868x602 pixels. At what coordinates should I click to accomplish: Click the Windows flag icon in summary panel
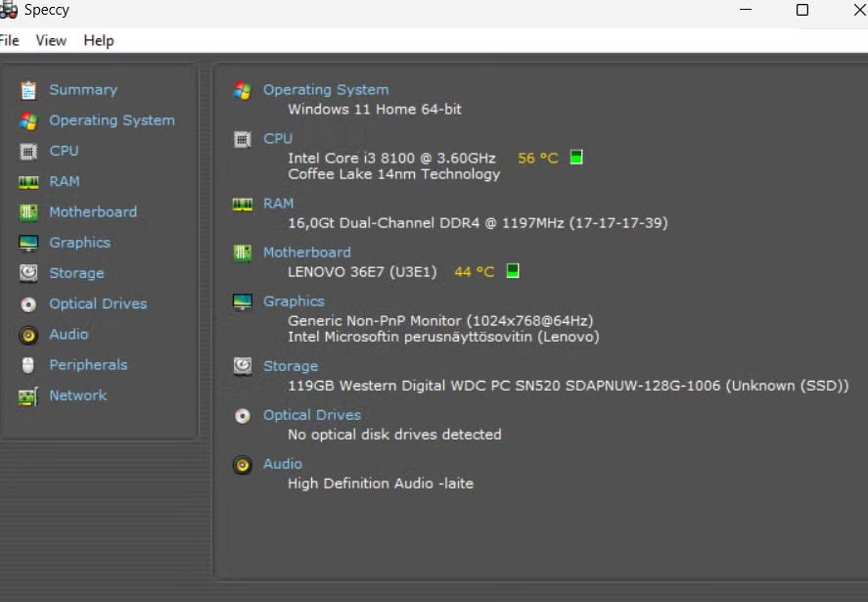click(243, 90)
